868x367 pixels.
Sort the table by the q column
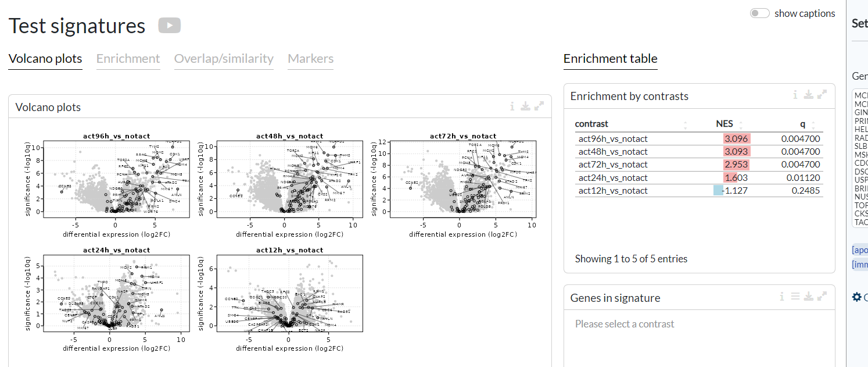(x=802, y=123)
